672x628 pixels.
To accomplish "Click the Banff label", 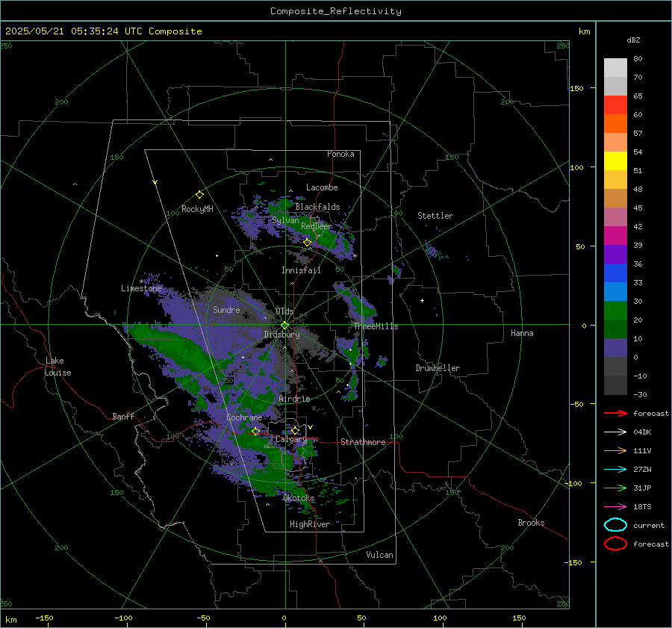I will coord(123,416).
